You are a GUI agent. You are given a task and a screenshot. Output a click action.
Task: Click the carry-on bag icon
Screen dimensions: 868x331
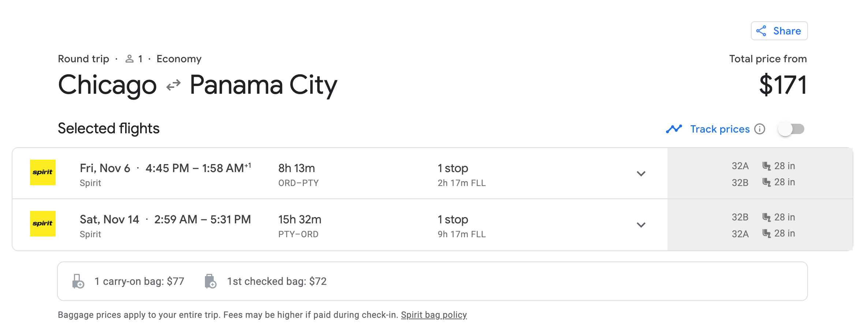pyautogui.click(x=78, y=281)
